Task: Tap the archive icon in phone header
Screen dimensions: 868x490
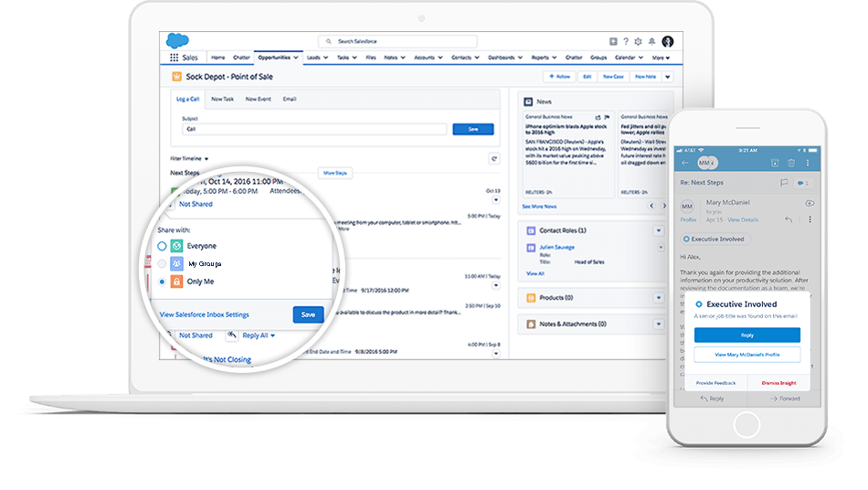Action: point(775,163)
